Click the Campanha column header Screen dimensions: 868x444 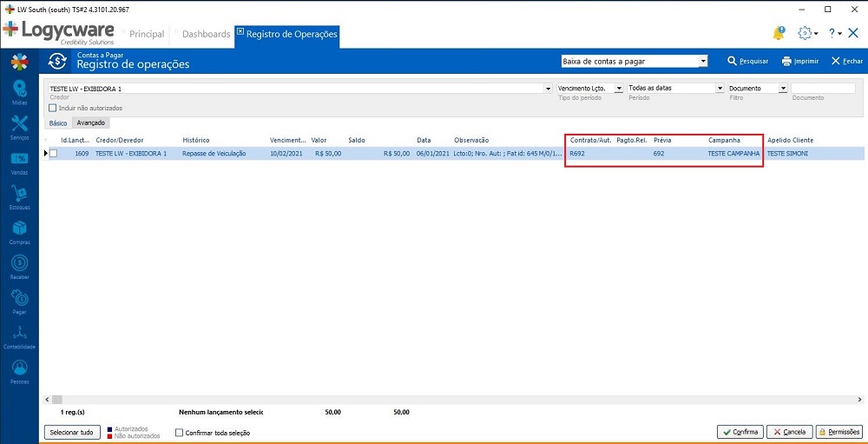coord(724,140)
